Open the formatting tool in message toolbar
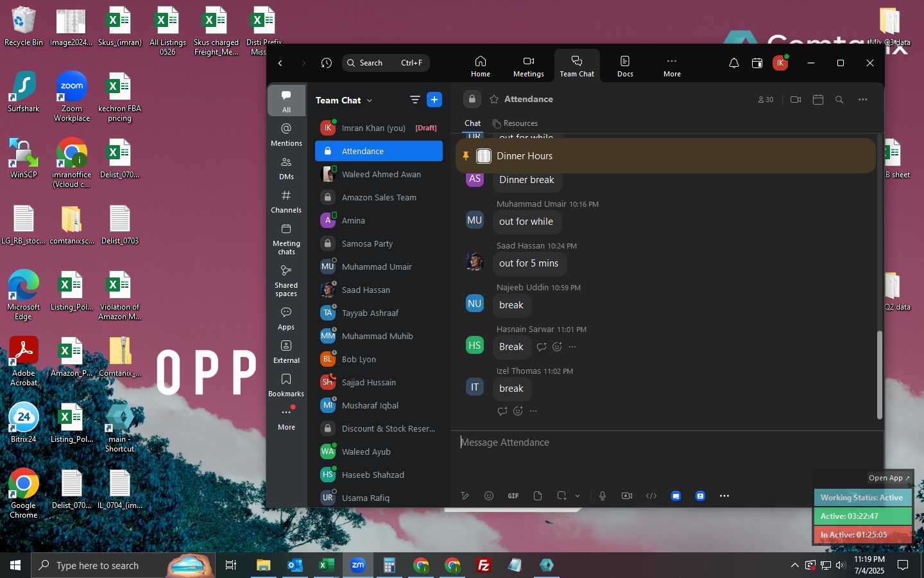The width and height of the screenshot is (924, 578). 465,496
